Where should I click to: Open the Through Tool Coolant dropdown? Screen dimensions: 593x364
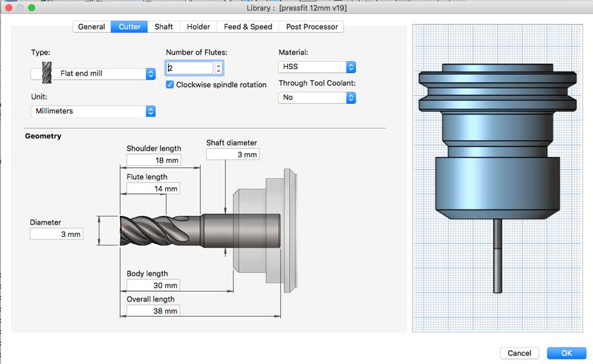coord(317,97)
